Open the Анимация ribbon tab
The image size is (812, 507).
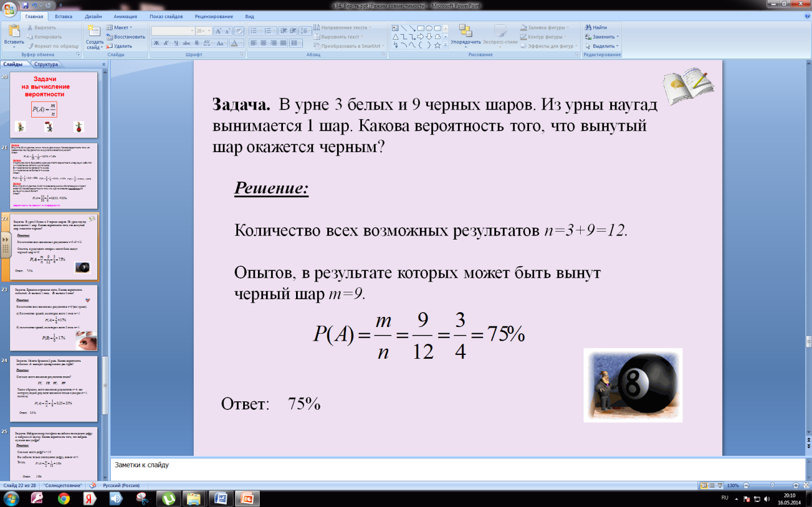pyautogui.click(x=125, y=16)
